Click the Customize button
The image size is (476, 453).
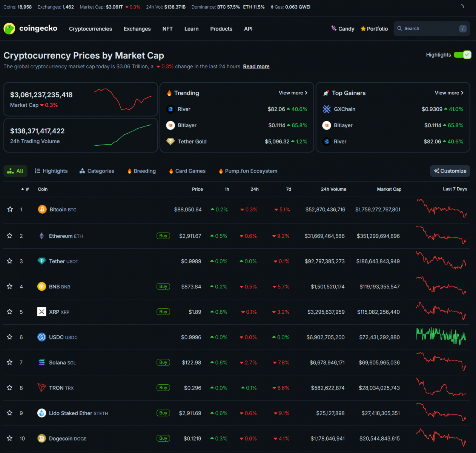[450, 171]
